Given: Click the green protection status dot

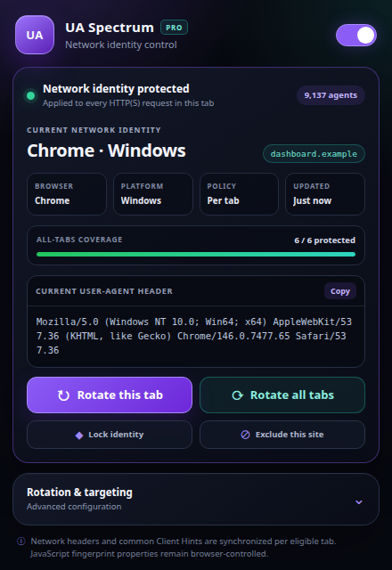Looking at the screenshot, I should 31,95.
